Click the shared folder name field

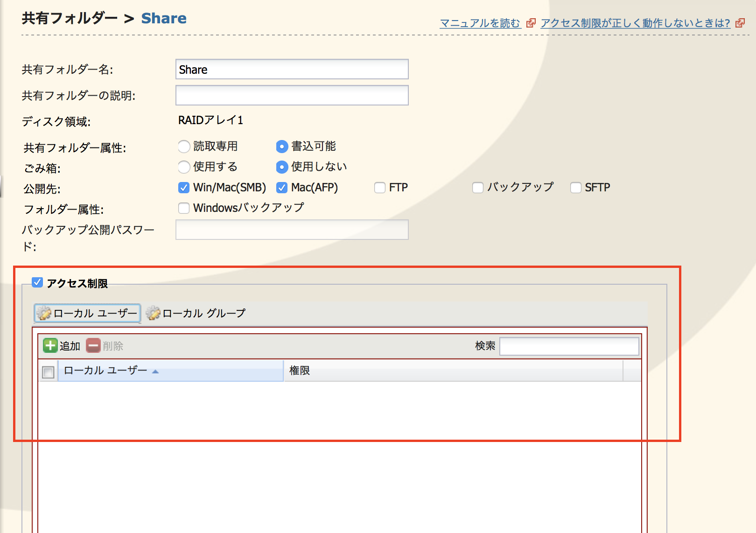pos(292,69)
